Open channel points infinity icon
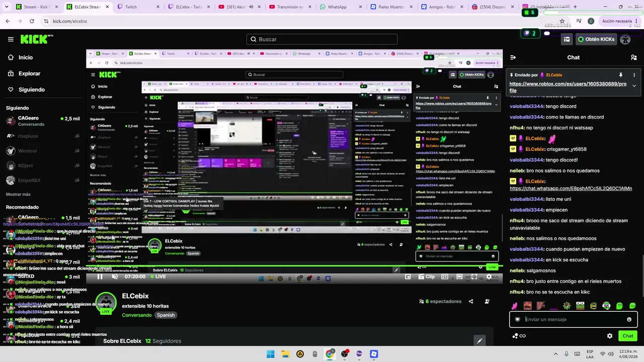 (519, 336)
